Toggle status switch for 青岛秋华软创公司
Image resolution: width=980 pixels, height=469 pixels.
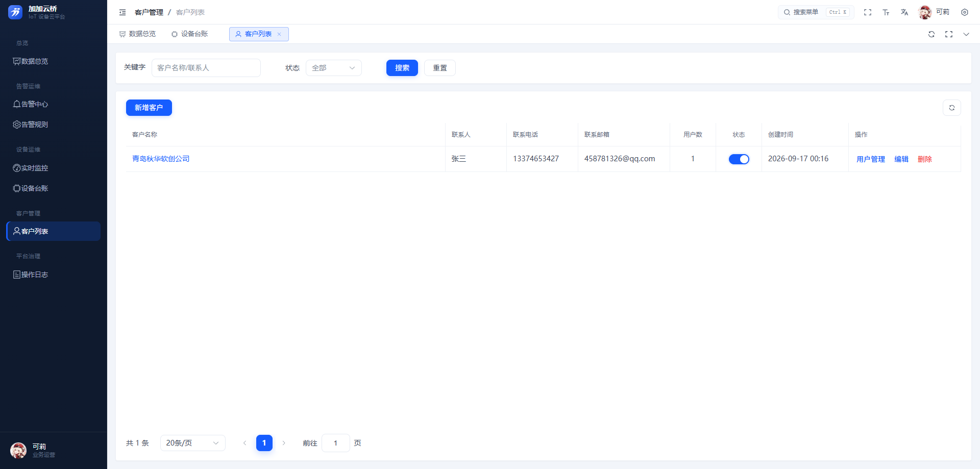click(x=739, y=159)
